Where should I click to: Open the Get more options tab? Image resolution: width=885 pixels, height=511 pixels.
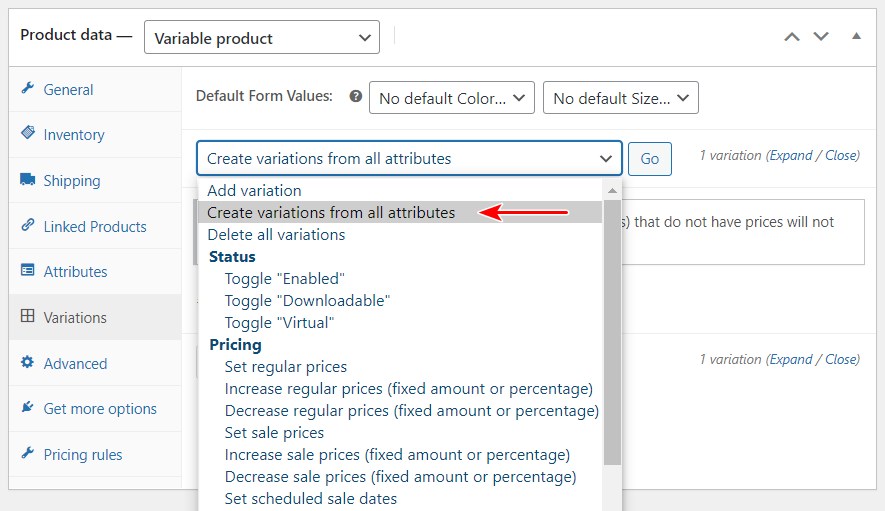pyautogui.click(x=95, y=408)
